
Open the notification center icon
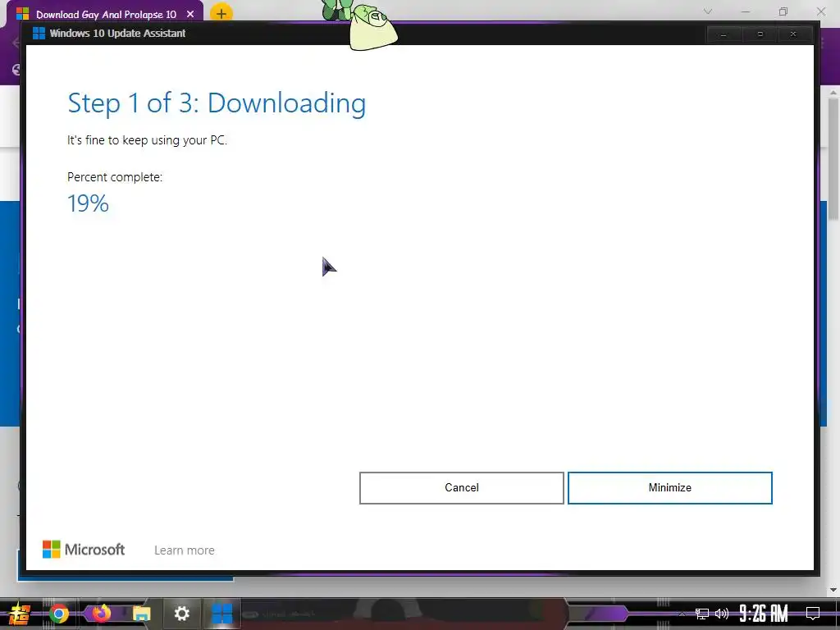(x=813, y=614)
